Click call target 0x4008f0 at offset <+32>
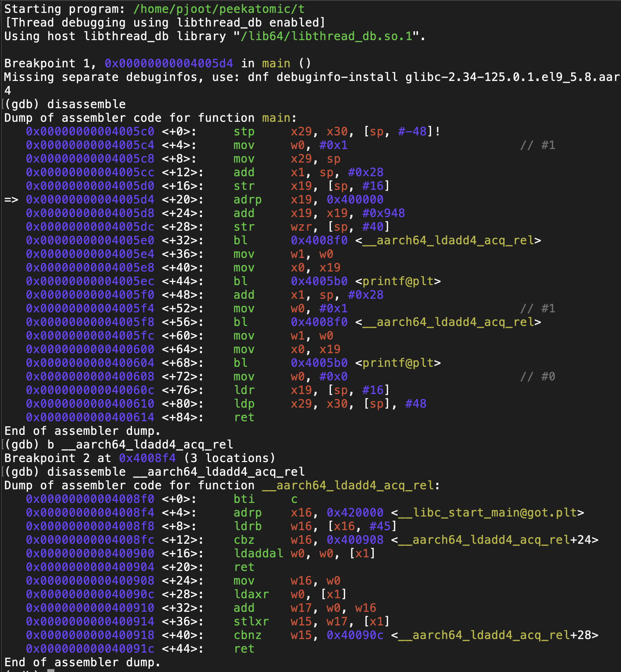This screenshot has width=621, height=672. (x=319, y=240)
